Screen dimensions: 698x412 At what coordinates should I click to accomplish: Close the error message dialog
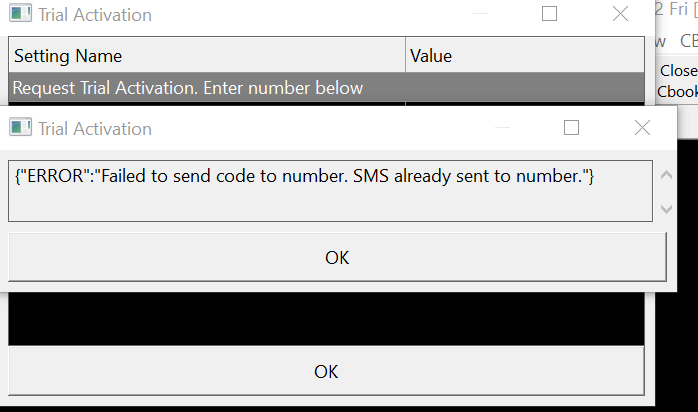[x=642, y=128]
